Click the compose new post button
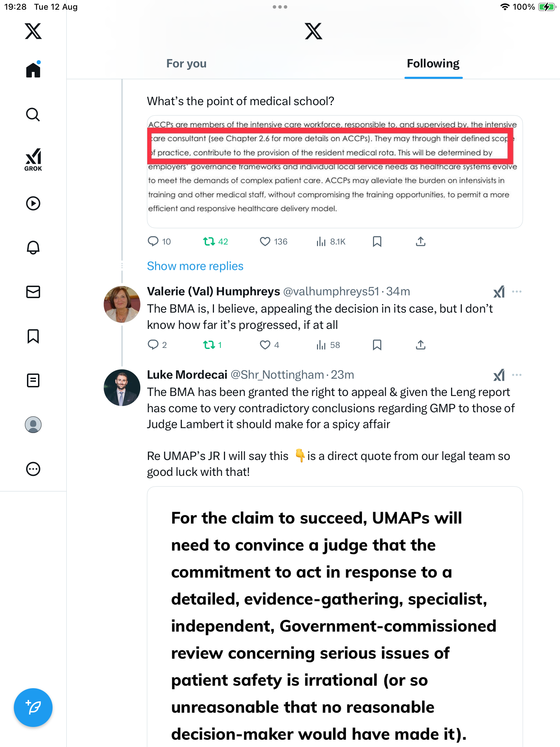The image size is (560, 747). tap(33, 707)
